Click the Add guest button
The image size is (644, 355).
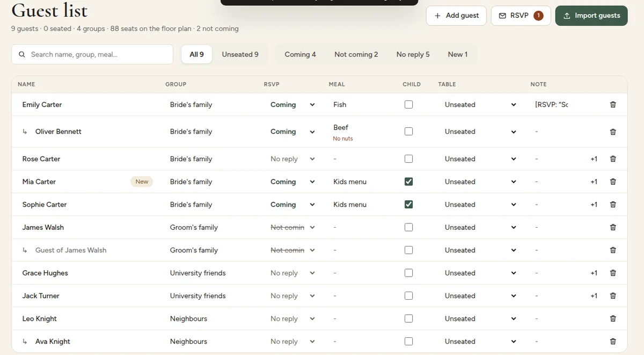[456, 16]
